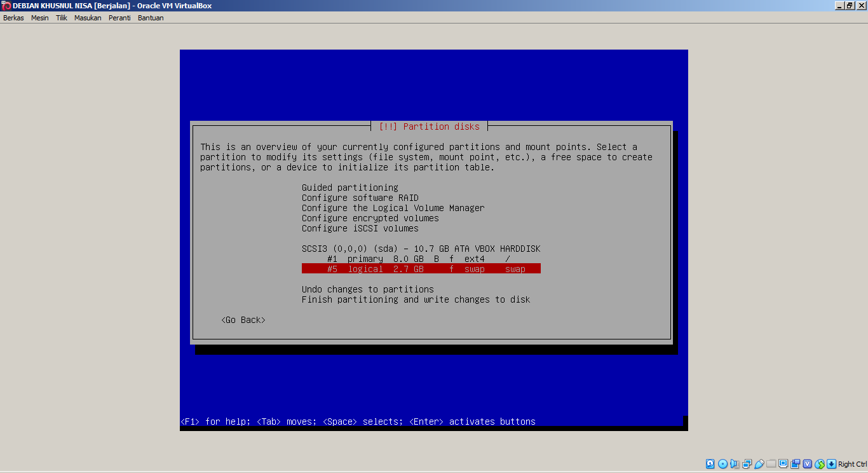Viewport: 868px width, 473px height.
Task: Select the #1 primary 8.0 GB ext4 partition
Action: [421, 259]
